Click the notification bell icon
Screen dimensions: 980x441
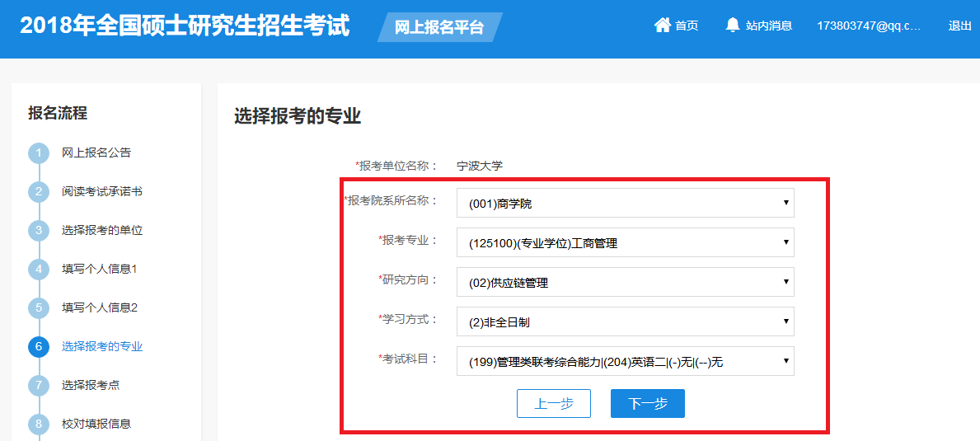tap(733, 26)
